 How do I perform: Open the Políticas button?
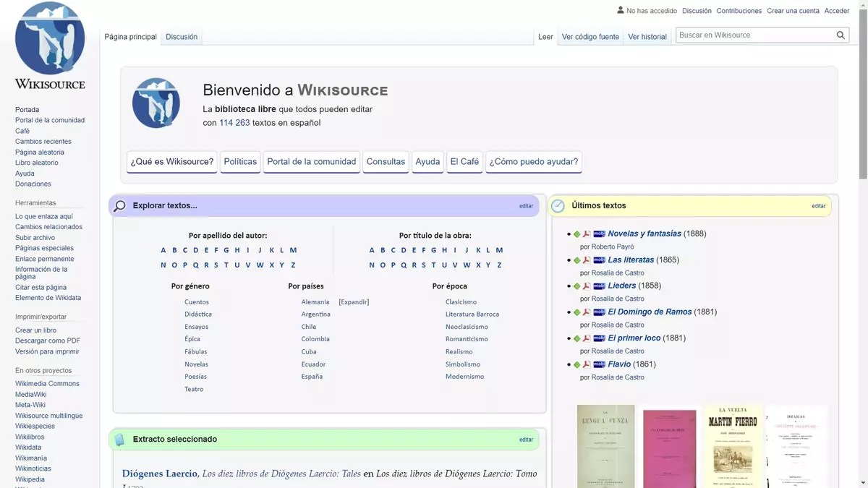point(240,162)
